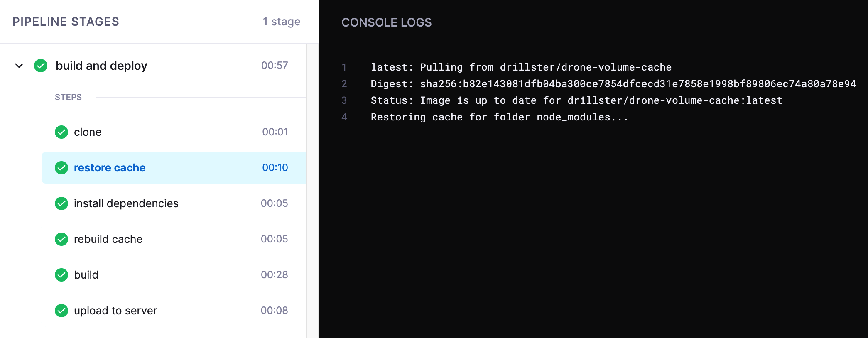Click the restore cache green checkmark icon
Image resolution: width=868 pixels, height=338 pixels.
point(61,168)
